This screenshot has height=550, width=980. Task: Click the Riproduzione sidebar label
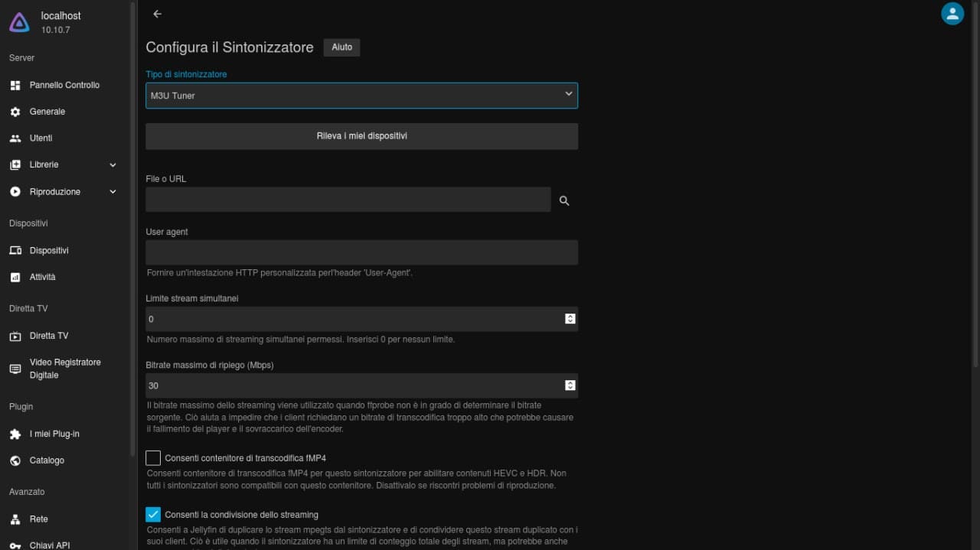pos(55,192)
